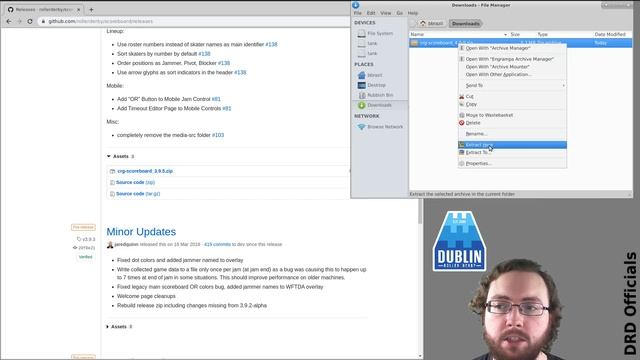Sort by Name column header

pos(458,35)
